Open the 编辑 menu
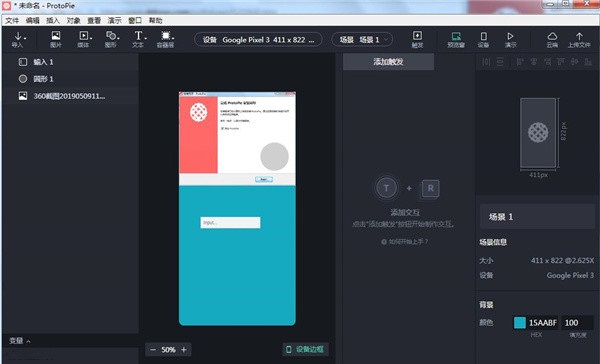 [33, 20]
